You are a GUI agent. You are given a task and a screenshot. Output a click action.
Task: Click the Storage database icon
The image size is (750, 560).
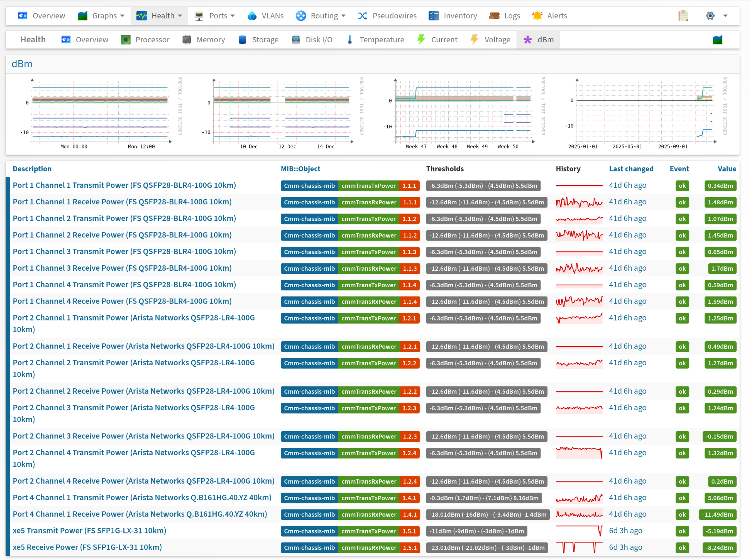coord(242,40)
